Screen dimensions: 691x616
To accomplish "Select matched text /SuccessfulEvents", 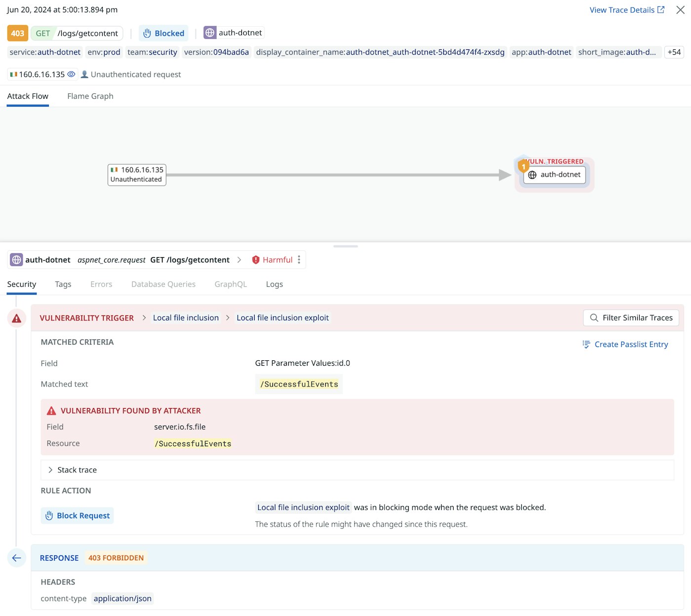I will click(299, 384).
